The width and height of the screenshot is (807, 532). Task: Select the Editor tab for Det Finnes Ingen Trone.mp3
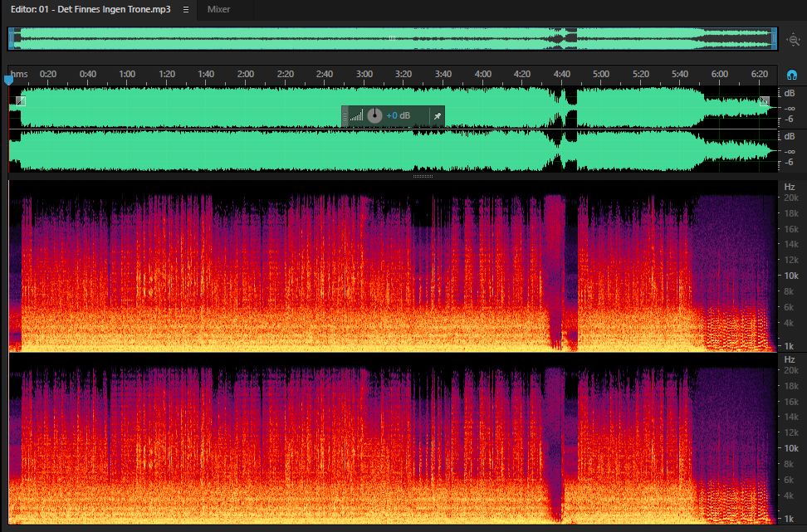pos(90,9)
